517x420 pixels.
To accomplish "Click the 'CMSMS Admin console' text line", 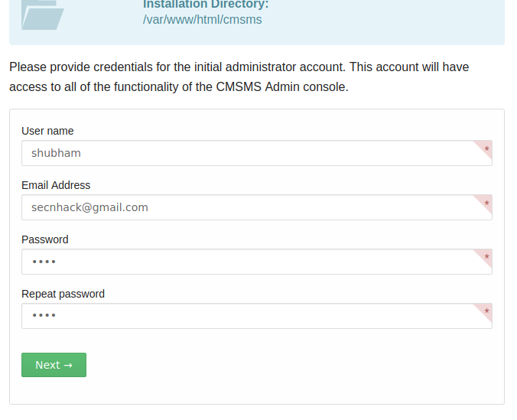I will [179, 87].
